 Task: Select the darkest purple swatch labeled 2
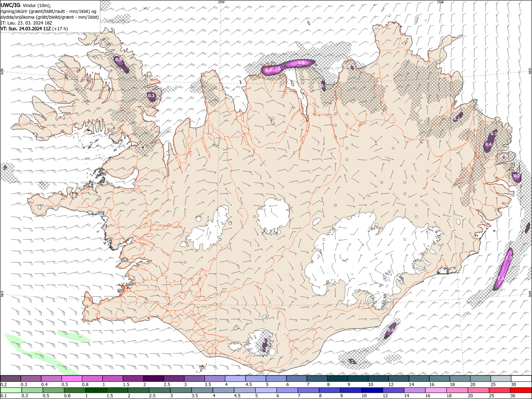(x=153, y=379)
